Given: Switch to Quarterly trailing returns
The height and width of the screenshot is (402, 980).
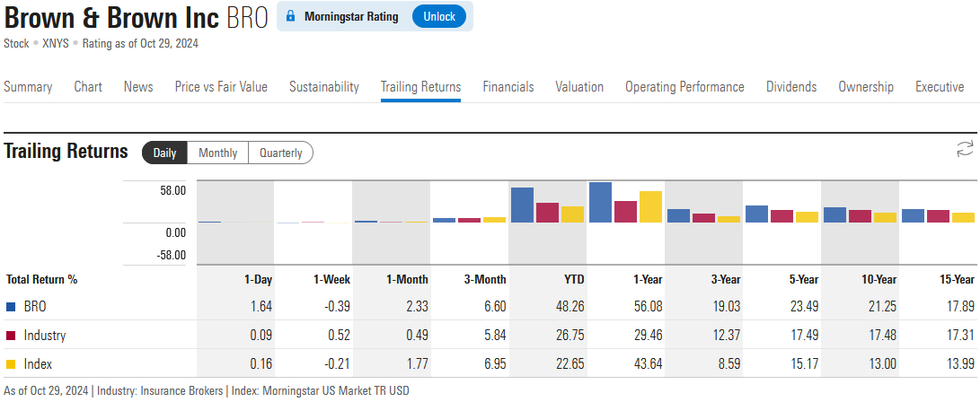Looking at the screenshot, I should [x=280, y=153].
